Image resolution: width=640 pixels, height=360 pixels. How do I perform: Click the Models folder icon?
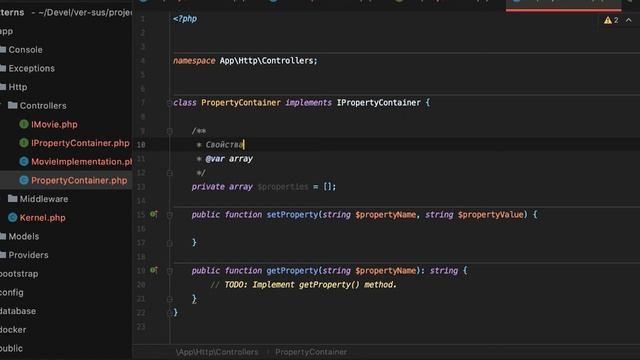click(x=3, y=236)
